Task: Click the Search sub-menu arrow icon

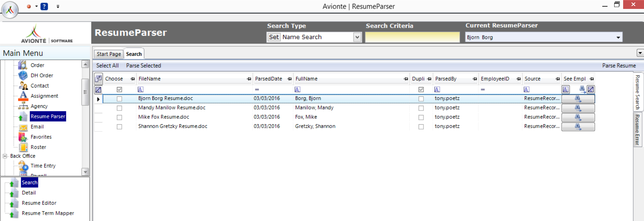Action: pos(14,183)
